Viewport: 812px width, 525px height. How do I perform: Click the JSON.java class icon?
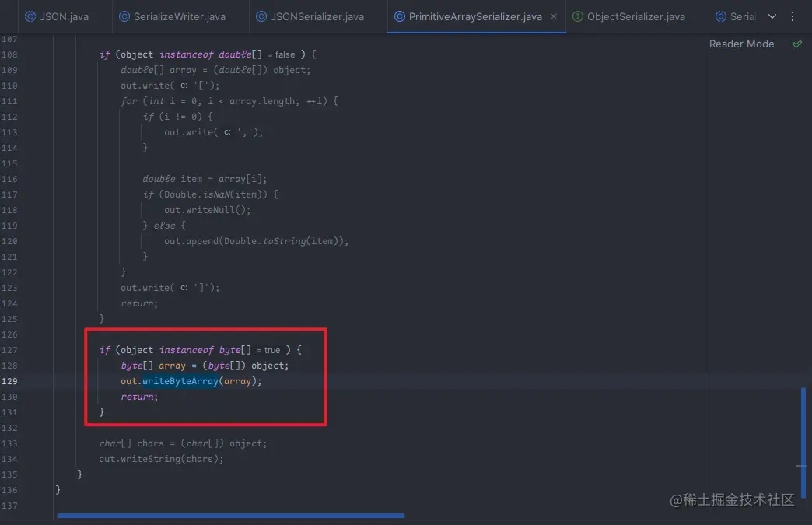pos(30,16)
